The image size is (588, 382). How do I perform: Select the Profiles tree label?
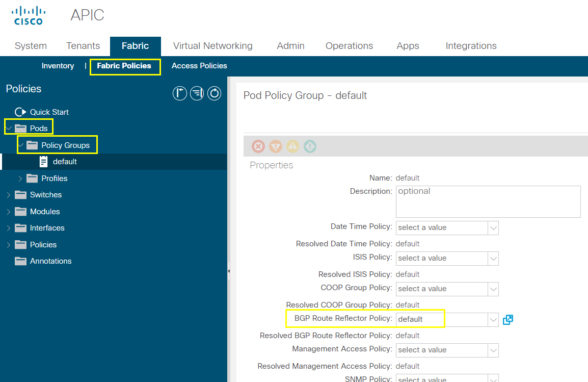pyautogui.click(x=55, y=179)
